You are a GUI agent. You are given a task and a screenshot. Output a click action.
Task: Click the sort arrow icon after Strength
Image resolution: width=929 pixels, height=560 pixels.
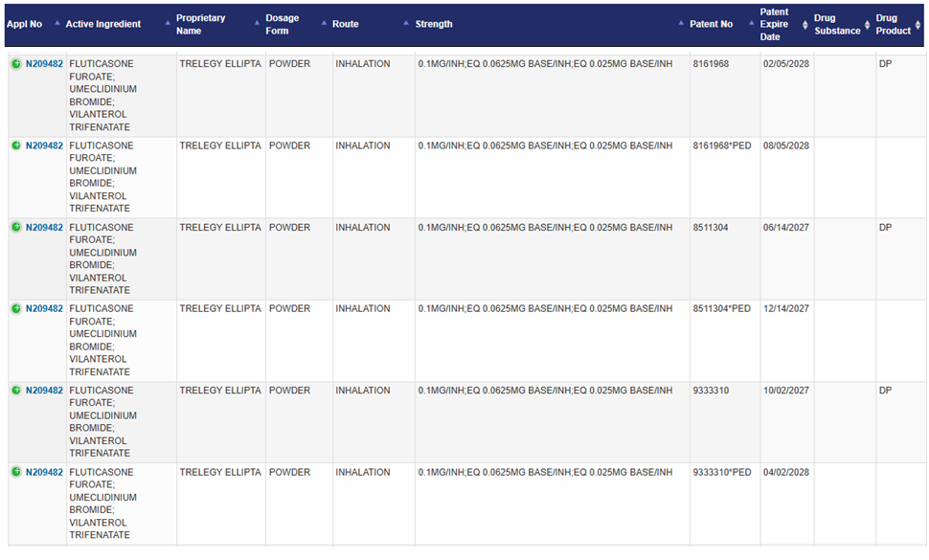[681, 23]
